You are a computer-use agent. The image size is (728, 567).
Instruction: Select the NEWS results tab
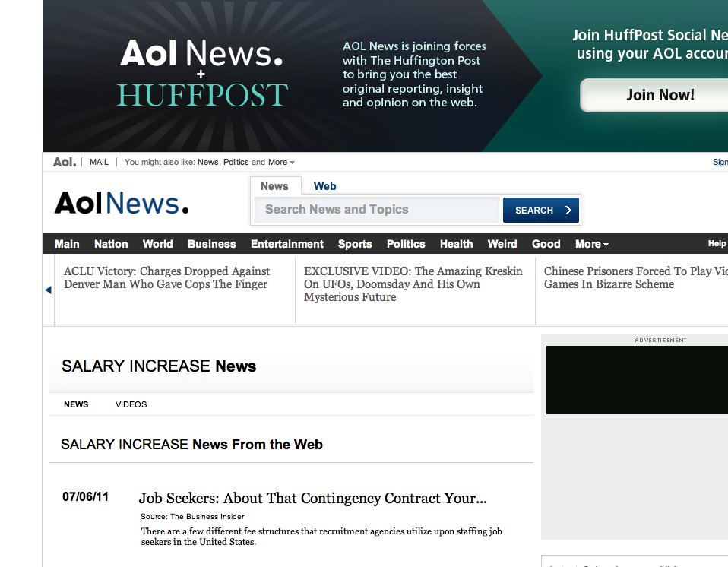click(x=76, y=404)
